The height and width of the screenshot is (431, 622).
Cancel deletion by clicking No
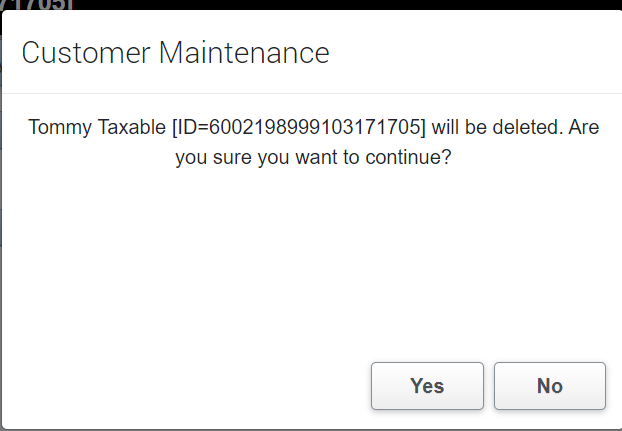point(549,386)
